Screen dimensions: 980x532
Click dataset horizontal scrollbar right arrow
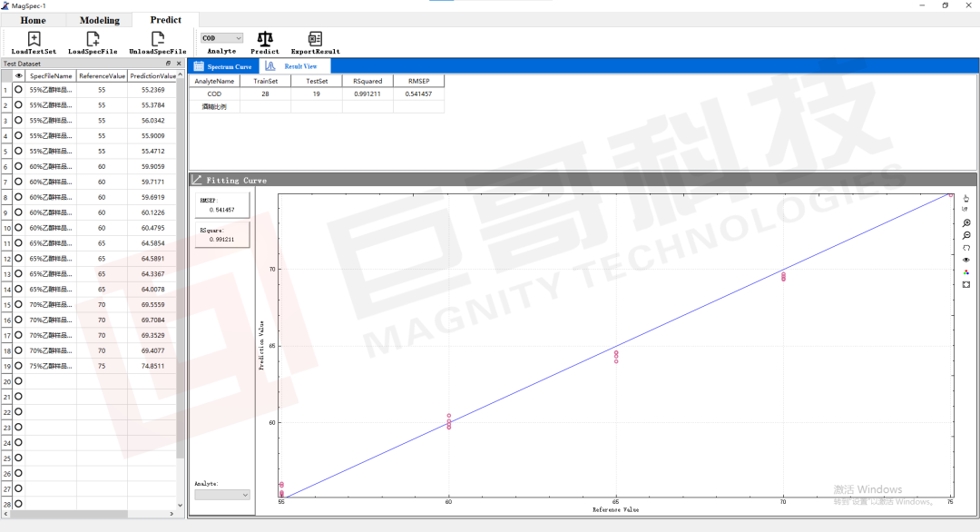171,514
